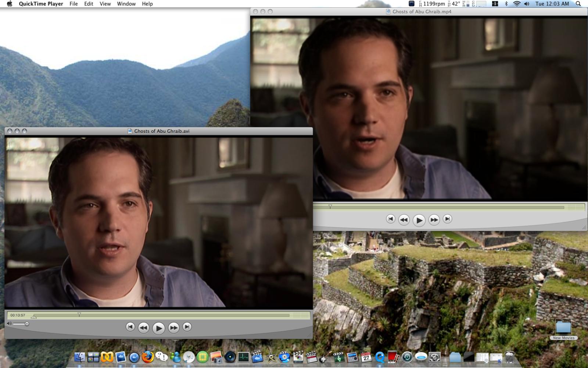Click the memory usage meter in menu bar
The width and height of the screenshot is (588, 368).
tap(466, 4)
